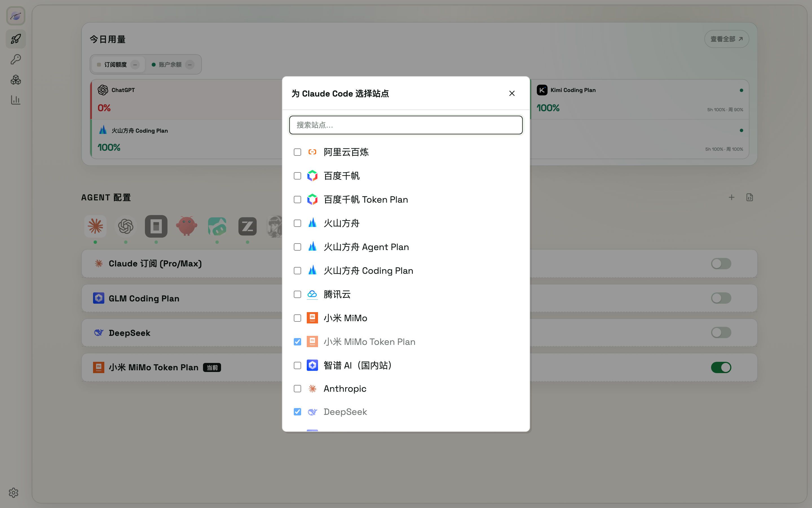Viewport: 812px width, 508px height.
Task: Click the GLM Coding Plan row title
Action: click(x=144, y=298)
